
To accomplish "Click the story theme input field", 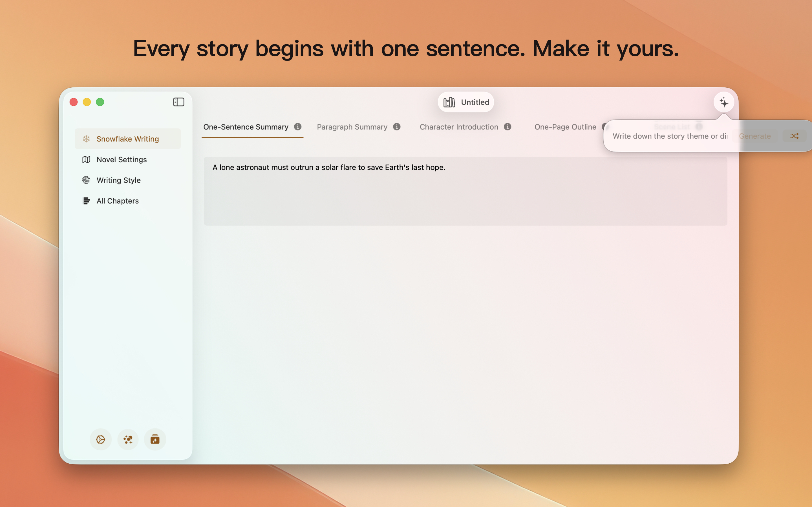I will tap(669, 136).
